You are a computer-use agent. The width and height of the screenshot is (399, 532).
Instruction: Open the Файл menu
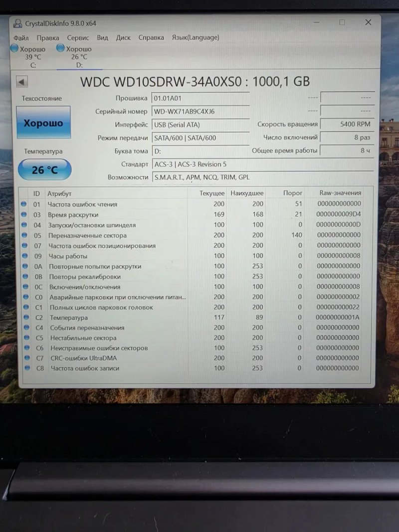[21, 38]
